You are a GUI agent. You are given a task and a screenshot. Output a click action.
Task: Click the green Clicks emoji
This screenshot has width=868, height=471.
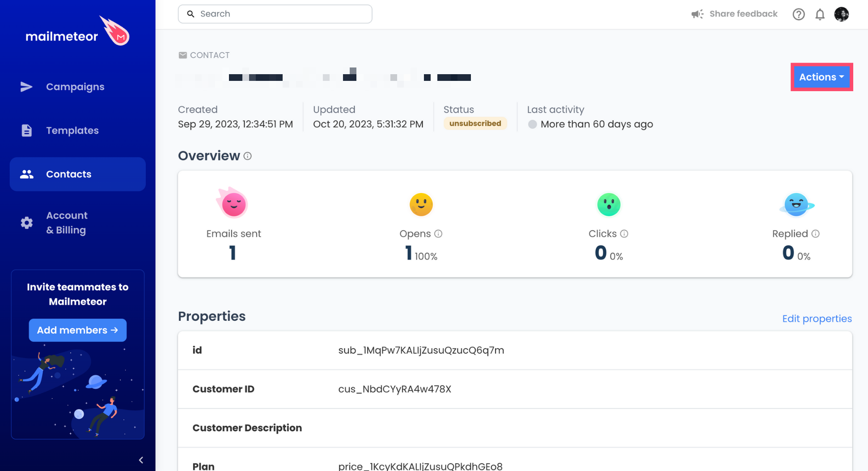(x=609, y=204)
